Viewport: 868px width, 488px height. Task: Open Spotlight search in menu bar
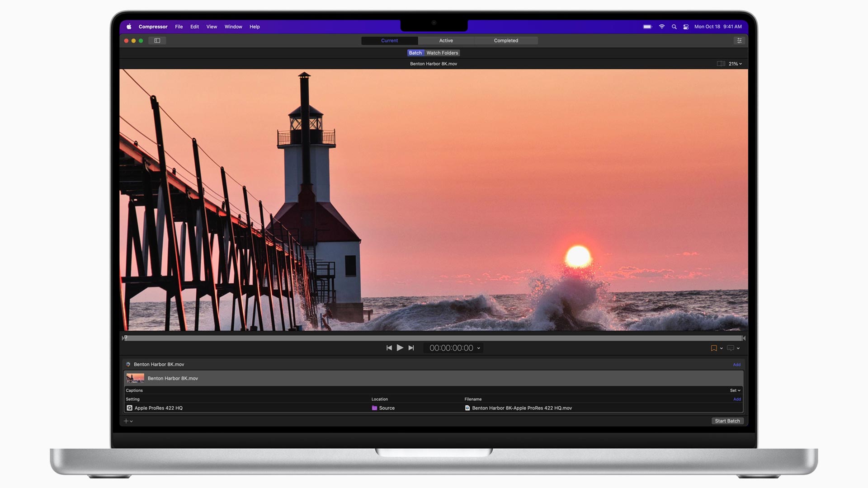click(674, 27)
